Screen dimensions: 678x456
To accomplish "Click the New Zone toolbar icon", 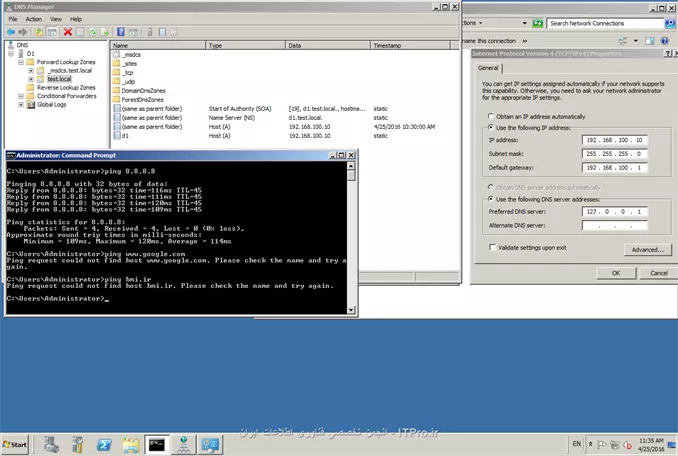I will tap(162, 32).
